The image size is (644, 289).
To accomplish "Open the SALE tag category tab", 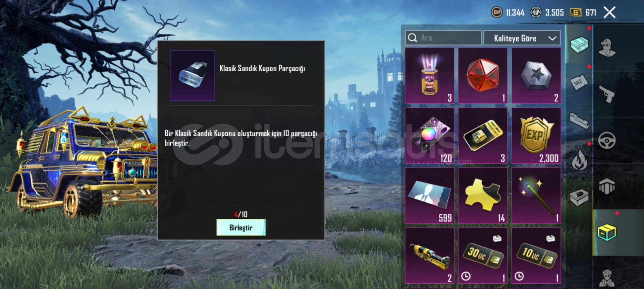I will coord(579,82).
